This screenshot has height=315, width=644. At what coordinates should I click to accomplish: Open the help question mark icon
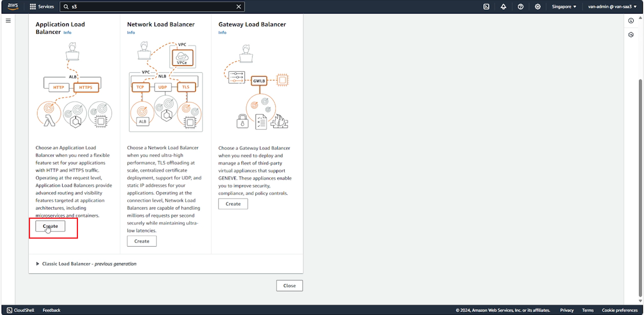tap(520, 6)
